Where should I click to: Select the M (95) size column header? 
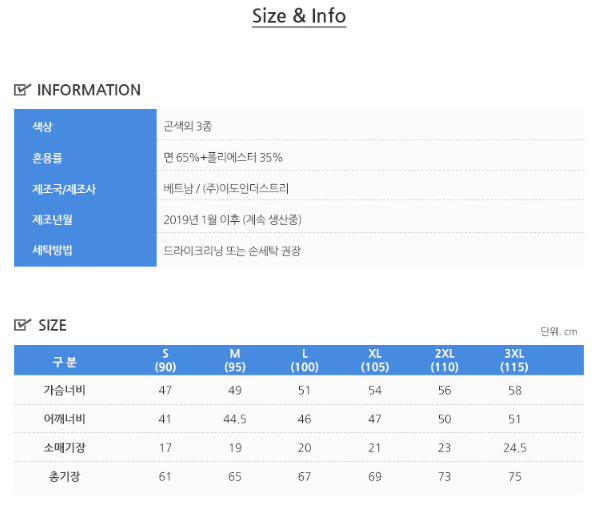tap(235, 360)
